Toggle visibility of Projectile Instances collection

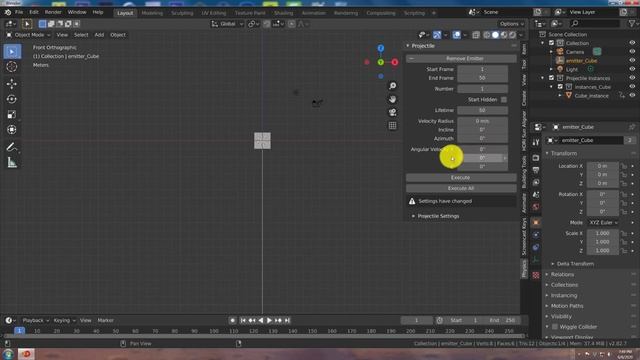pos(632,78)
